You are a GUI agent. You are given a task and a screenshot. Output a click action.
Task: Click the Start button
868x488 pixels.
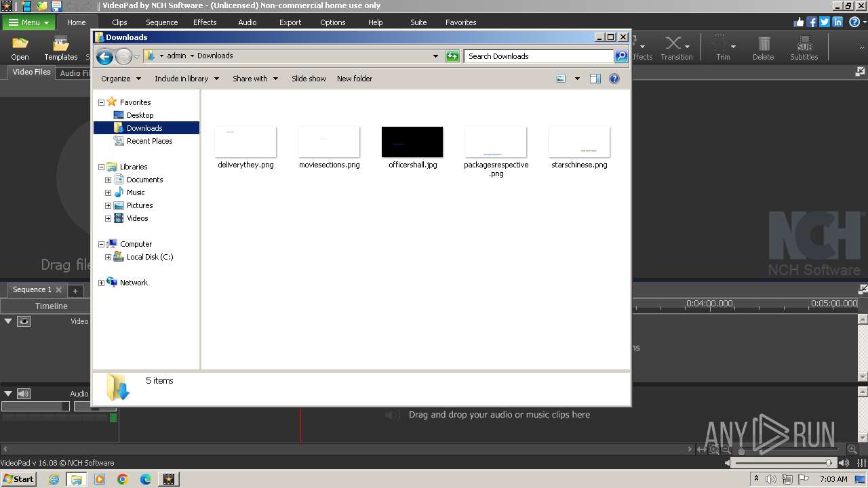click(18, 479)
